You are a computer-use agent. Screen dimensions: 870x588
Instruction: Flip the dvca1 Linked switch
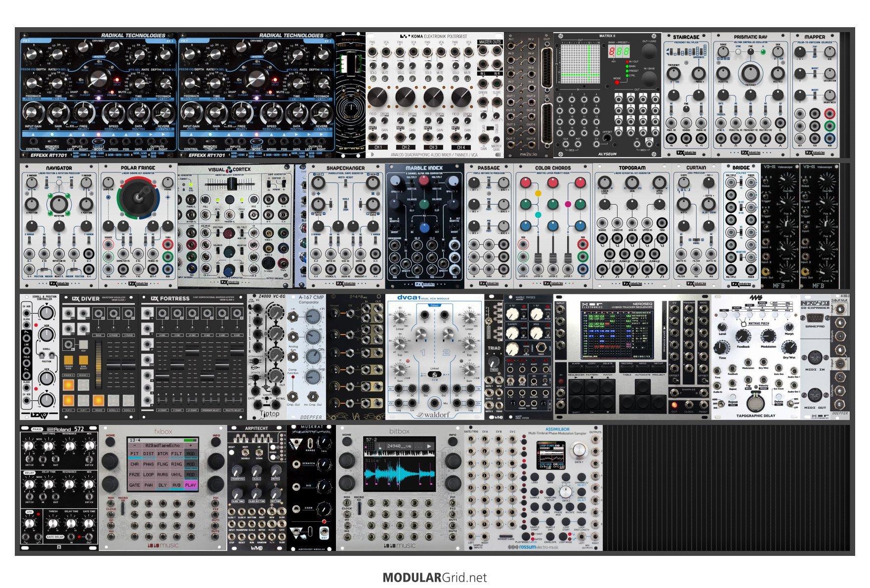tap(434, 374)
